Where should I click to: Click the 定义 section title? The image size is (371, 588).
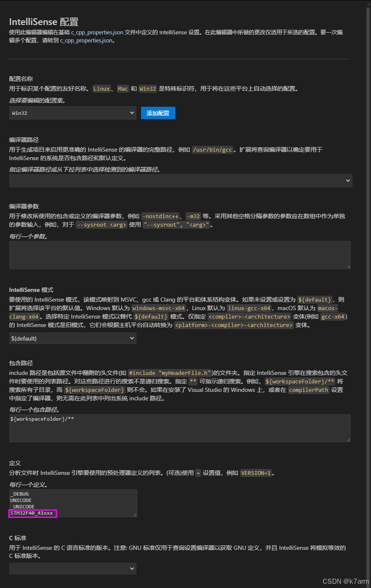coord(15,463)
